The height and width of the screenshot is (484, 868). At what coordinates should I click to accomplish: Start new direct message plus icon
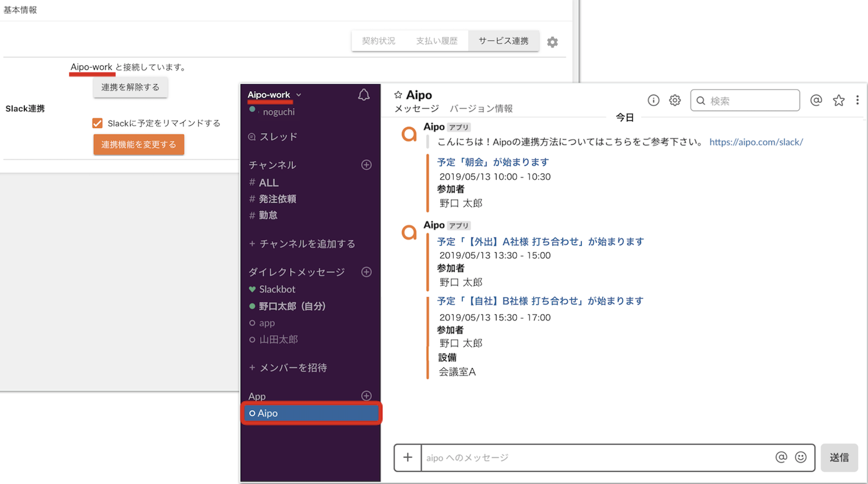(x=366, y=272)
